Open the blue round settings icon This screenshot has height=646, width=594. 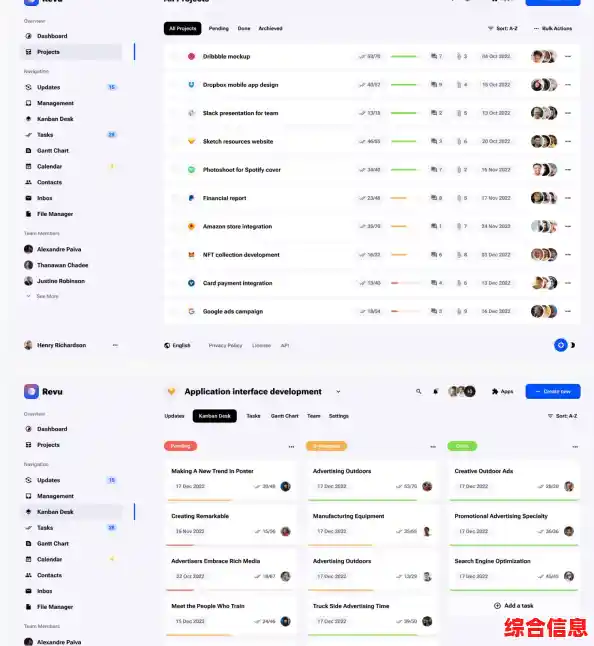[560, 345]
